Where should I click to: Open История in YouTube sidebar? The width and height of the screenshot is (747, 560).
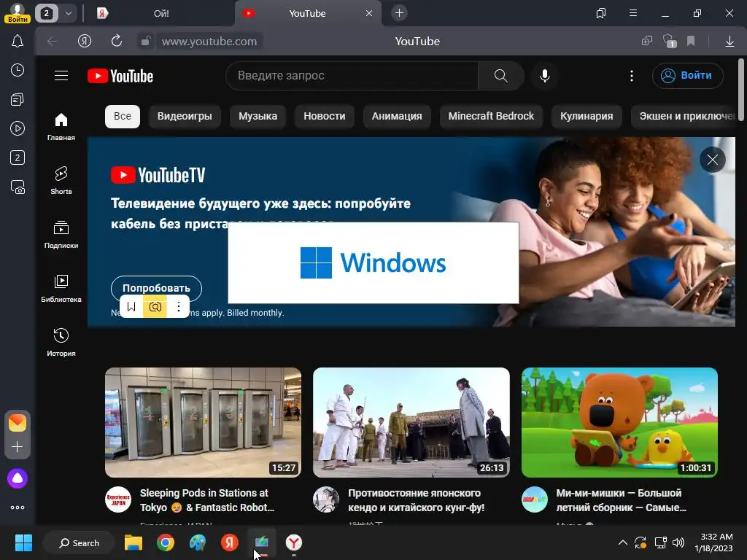[x=61, y=342]
